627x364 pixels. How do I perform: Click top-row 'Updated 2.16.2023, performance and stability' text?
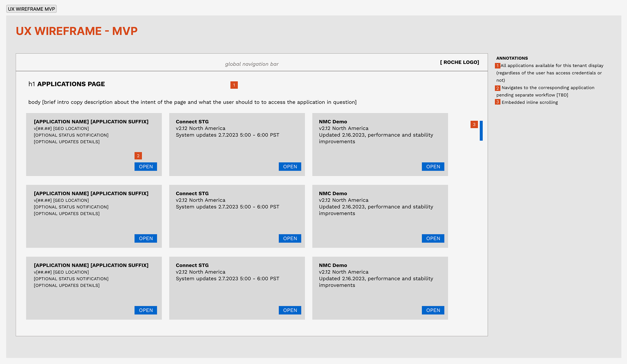point(376,135)
